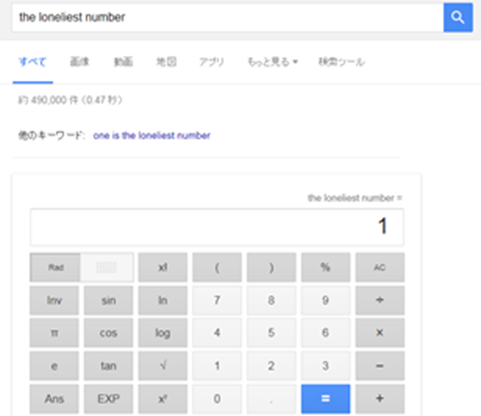This screenshot has height=416, width=481.
Task: Click the cos function key
Action: click(x=108, y=333)
